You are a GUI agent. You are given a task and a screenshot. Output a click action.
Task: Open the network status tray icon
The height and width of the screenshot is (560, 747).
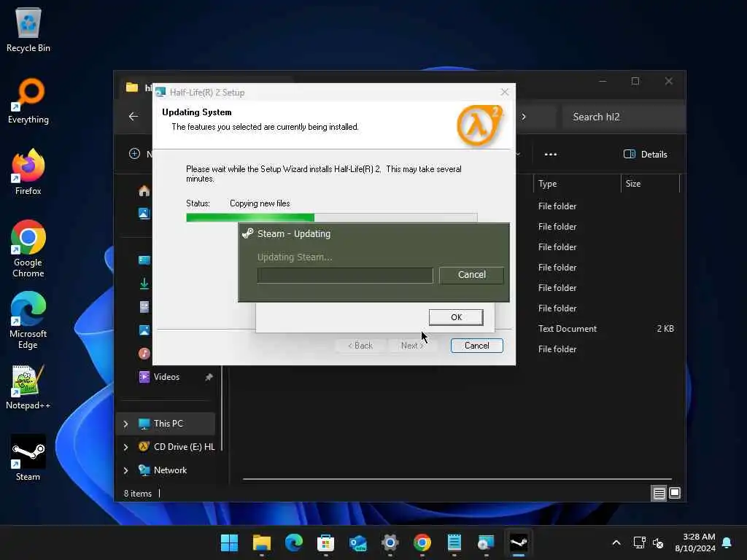tap(639, 542)
